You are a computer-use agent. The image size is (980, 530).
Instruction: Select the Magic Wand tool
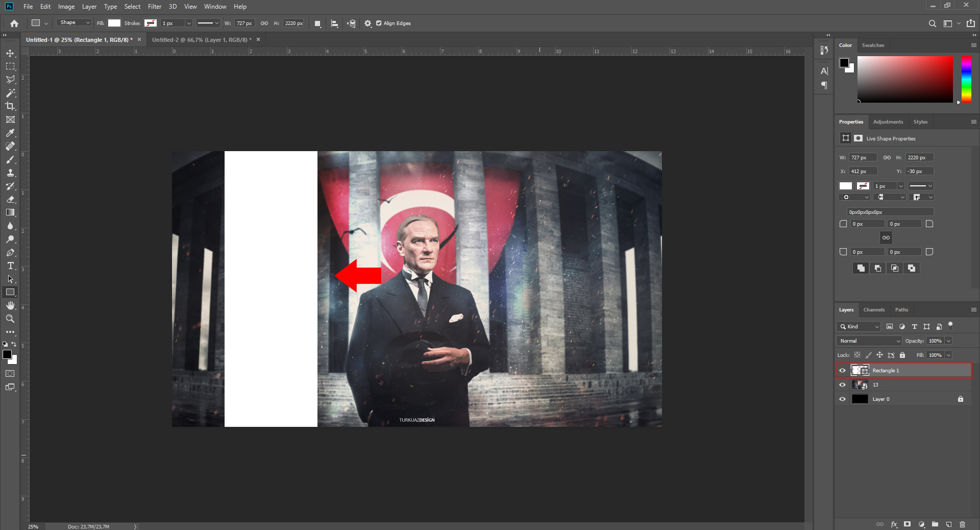tap(10, 93)
